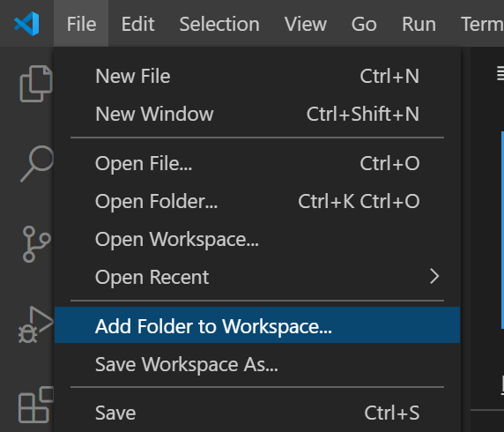Choose Open Folder... from the menu
Screen dimensions: 504x432
(x=257, y=201)
